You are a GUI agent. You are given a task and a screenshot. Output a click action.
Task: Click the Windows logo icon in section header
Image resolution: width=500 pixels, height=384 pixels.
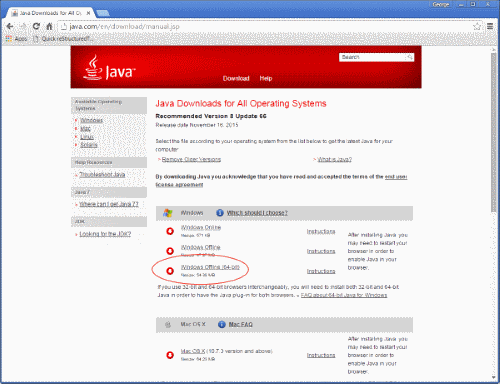point(168,213)
